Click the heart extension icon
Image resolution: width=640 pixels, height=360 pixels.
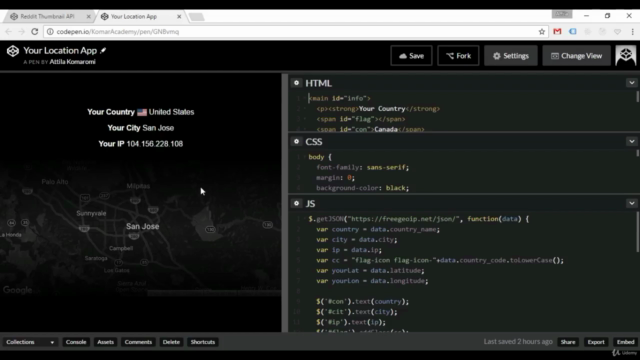pyautogui.click(x=618, y=31)
